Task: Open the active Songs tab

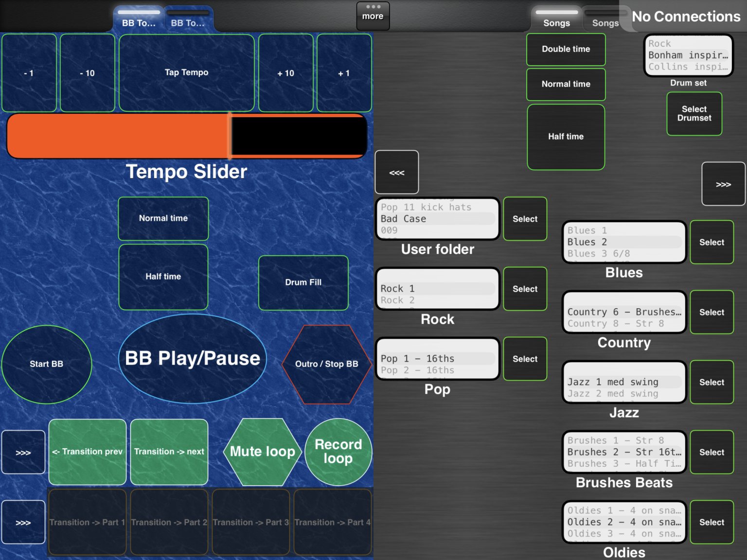Action: coord(556,19)
